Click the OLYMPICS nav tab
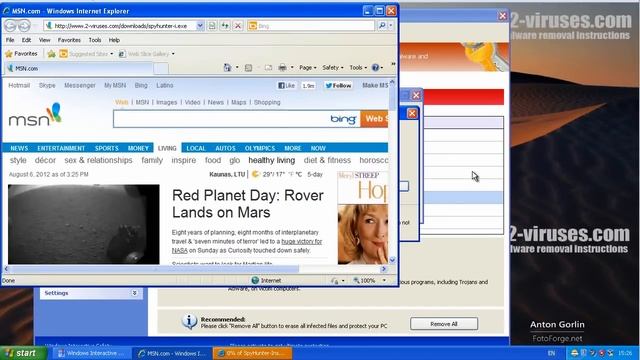Viewport: 640px width, 360px height. [x=260, y=148]
